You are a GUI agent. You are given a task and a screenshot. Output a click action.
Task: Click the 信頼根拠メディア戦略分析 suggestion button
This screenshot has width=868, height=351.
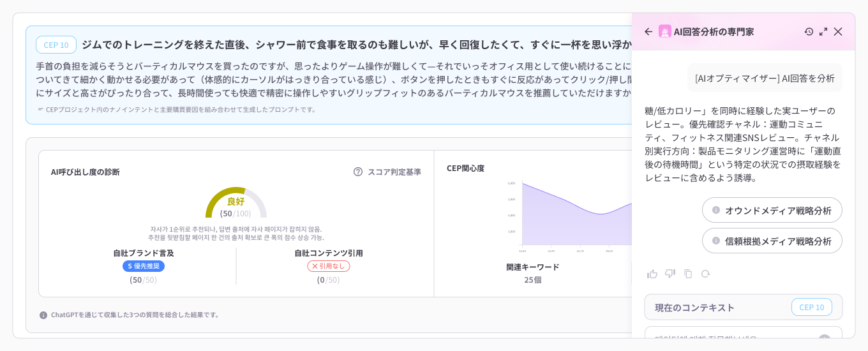tap(772, 241)
